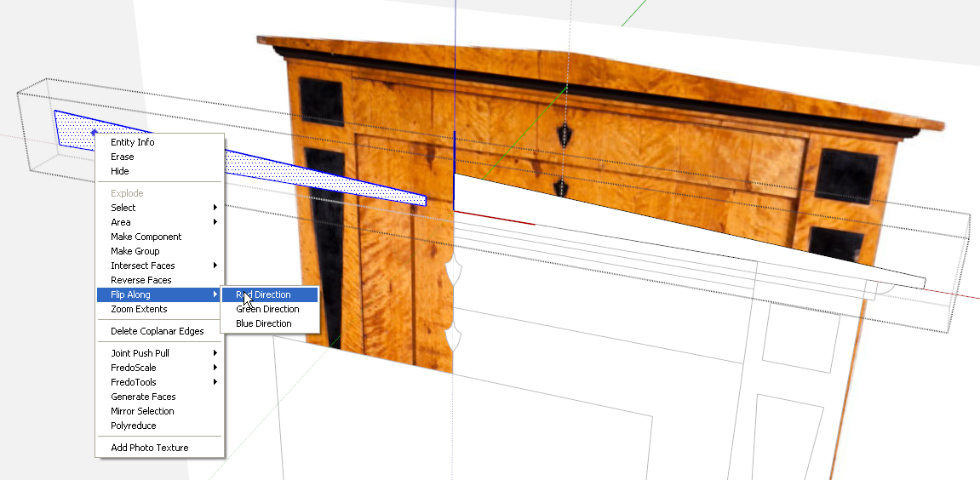
Task: Expand the Area submenu arrow
Action: pos(215,222)
